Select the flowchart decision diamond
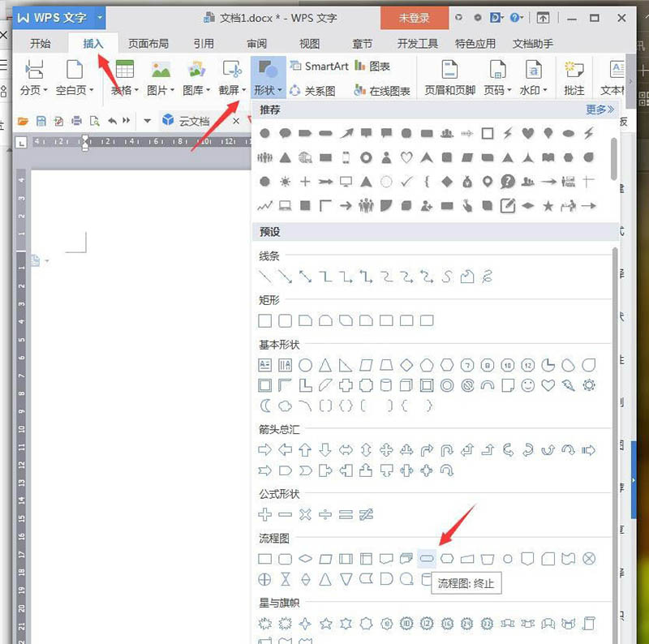Viewport: 649px width, 644px height. (306, 559)
